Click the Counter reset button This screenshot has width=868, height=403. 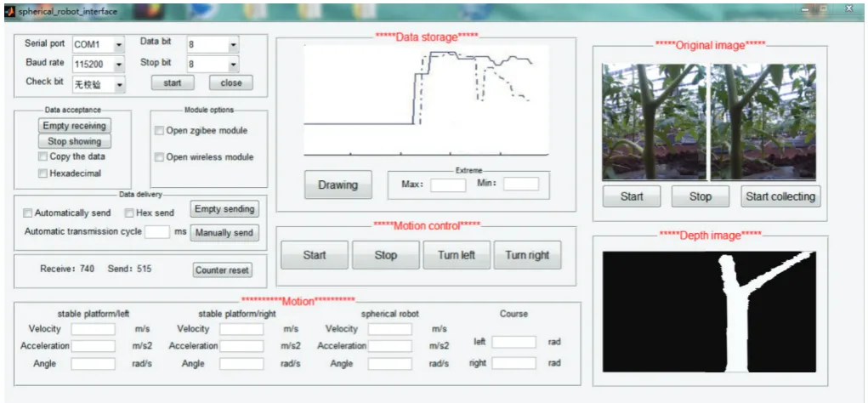tap(223, 270)
